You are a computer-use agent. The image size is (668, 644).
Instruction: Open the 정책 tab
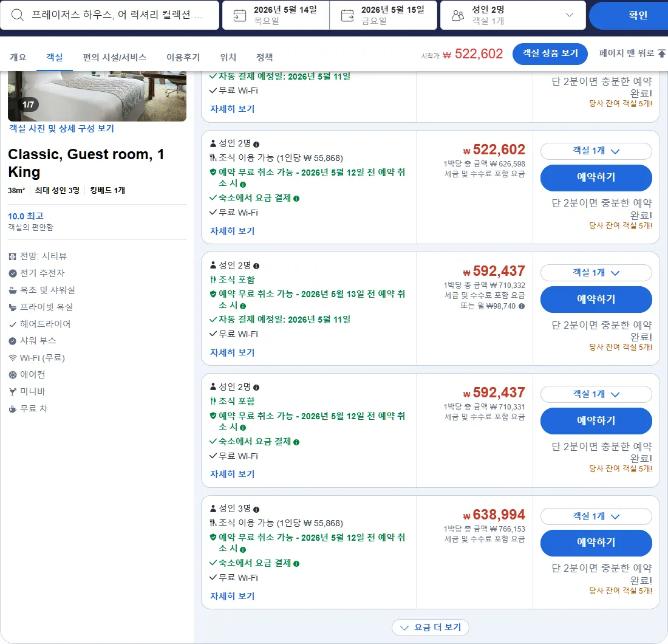point(265,57)
